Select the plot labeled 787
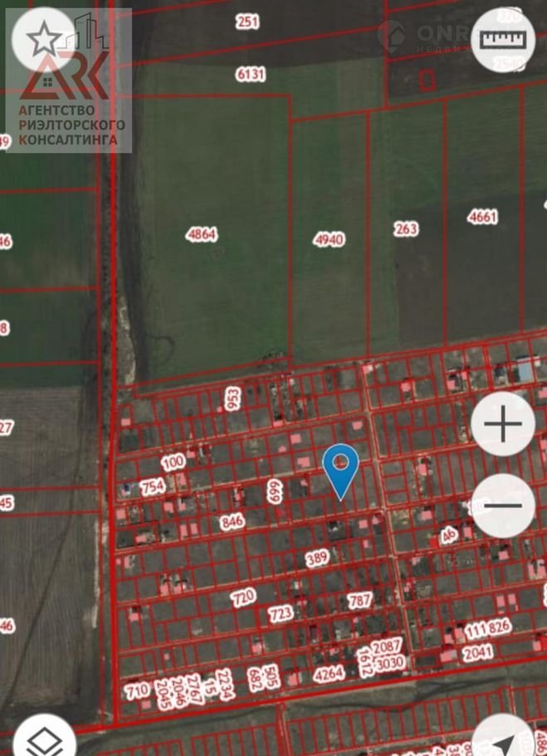The image size is (547, 756). (x=359, y=600)
